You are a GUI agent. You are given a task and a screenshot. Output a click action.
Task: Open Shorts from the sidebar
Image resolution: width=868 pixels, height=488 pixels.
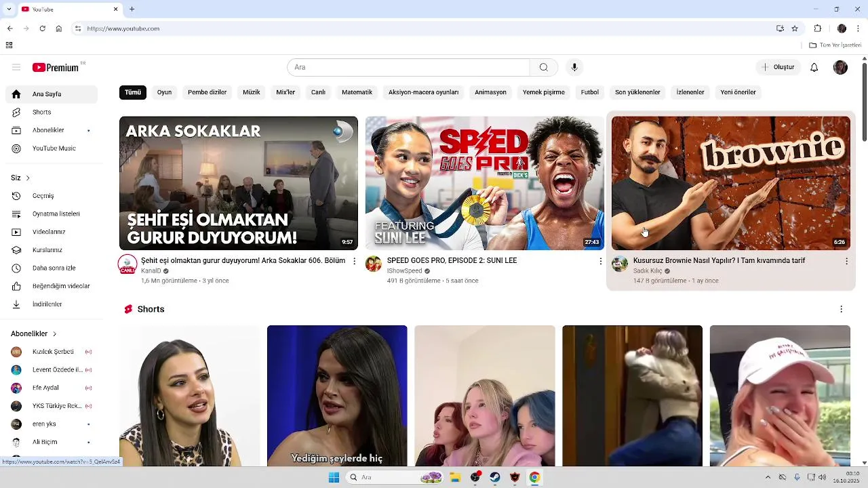tap(52, 112)
